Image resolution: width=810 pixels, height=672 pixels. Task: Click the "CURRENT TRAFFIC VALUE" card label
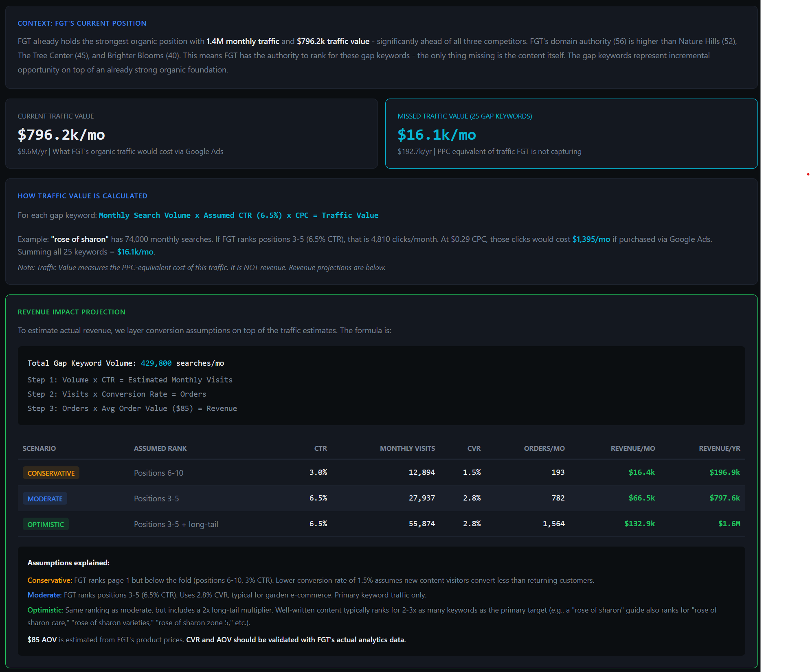pyautogui.click(x=56, y=116)
